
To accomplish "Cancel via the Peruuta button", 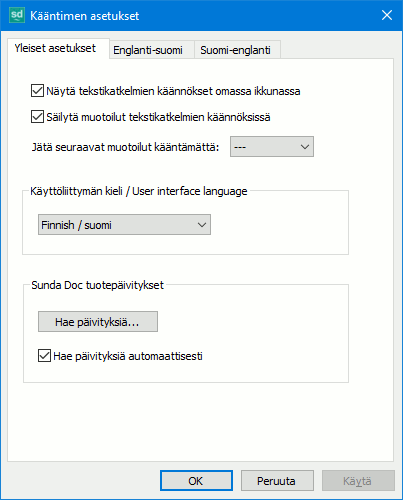I will [x=277, y=481].
